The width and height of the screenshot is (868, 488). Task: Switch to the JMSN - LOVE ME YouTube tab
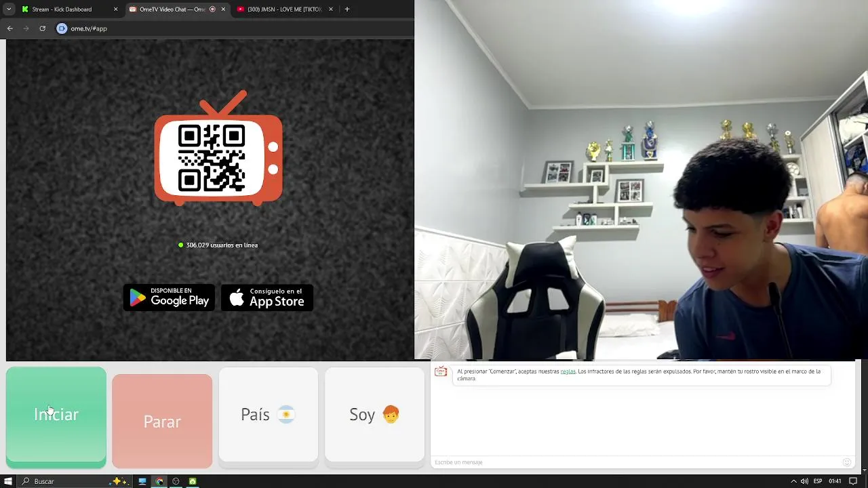[283, 9]
